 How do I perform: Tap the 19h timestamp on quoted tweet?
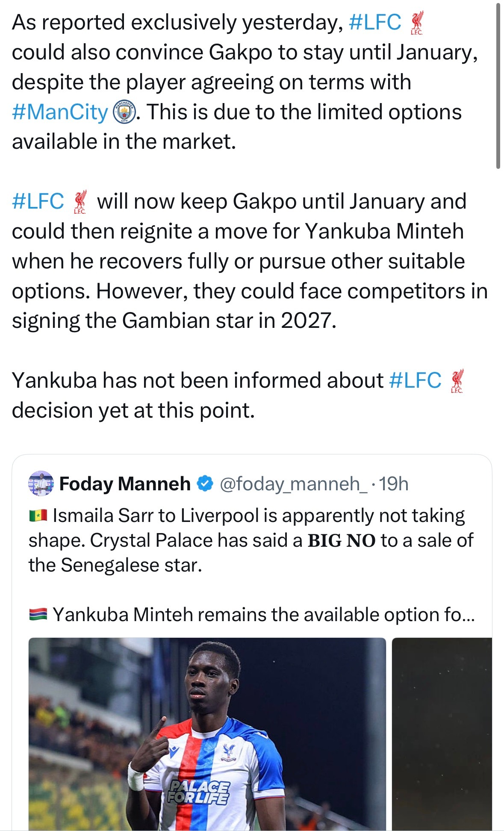pos(394,484)
